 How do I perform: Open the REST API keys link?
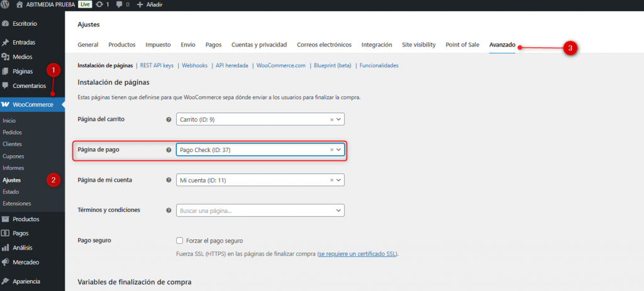[157, 65]
